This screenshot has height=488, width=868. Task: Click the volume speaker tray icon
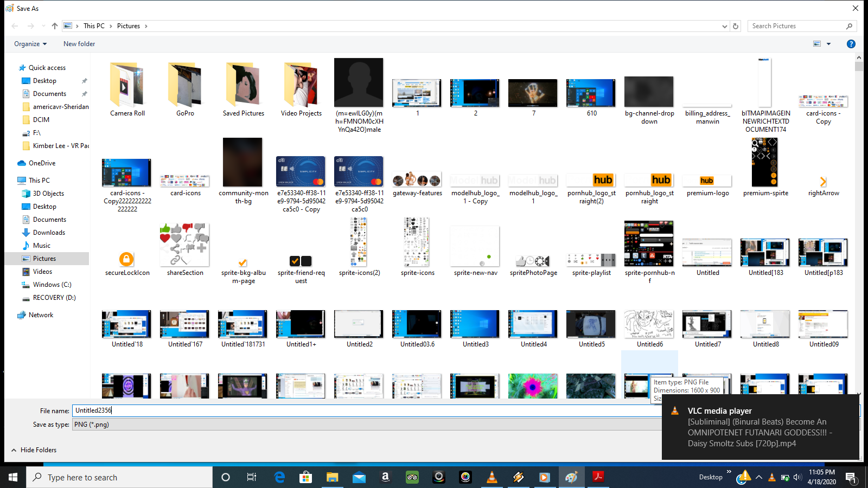click(797, 477)
